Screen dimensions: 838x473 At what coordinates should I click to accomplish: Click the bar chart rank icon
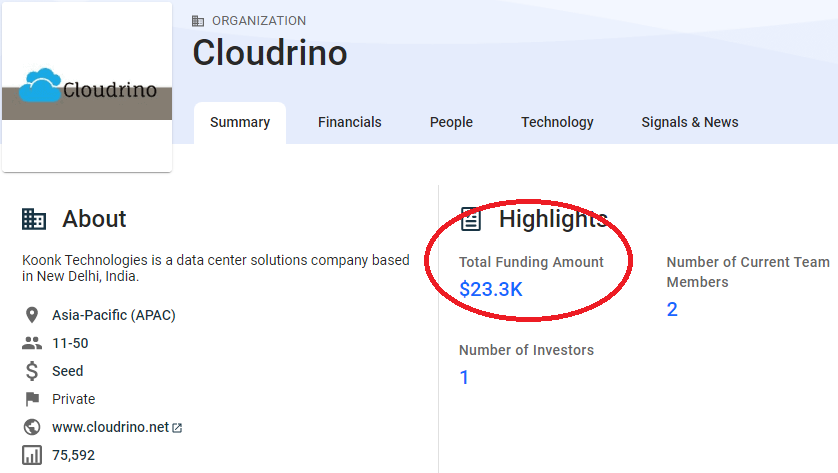pyautogui.click(x=32, y=455)
